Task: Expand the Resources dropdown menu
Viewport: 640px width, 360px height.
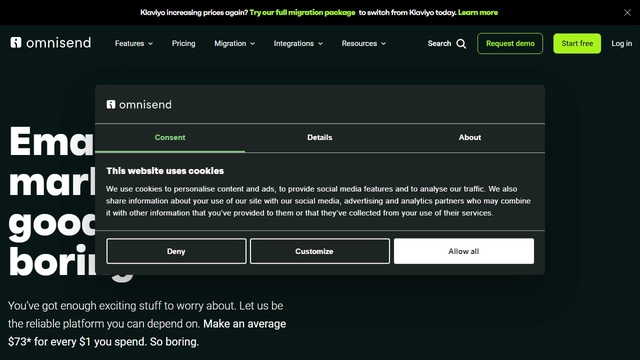Action: click(x=364, y=43)
